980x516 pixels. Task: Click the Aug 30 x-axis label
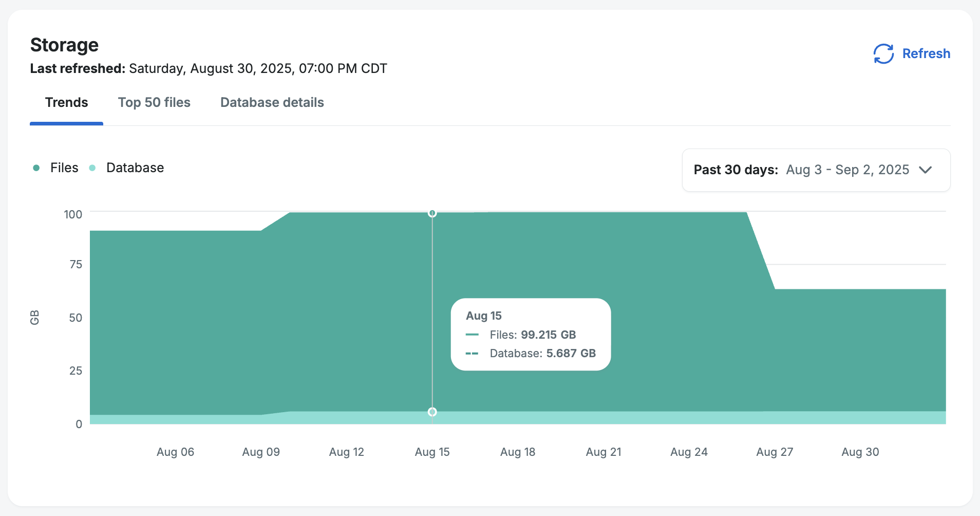pyautogui.click(x=860, y=452)
